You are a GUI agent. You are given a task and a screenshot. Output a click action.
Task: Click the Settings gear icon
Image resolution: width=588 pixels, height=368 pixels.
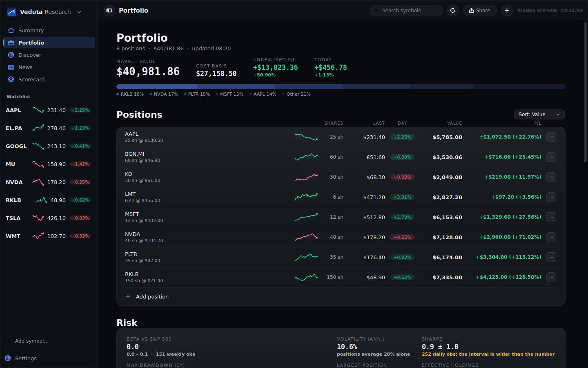click(x=8, y=358)
